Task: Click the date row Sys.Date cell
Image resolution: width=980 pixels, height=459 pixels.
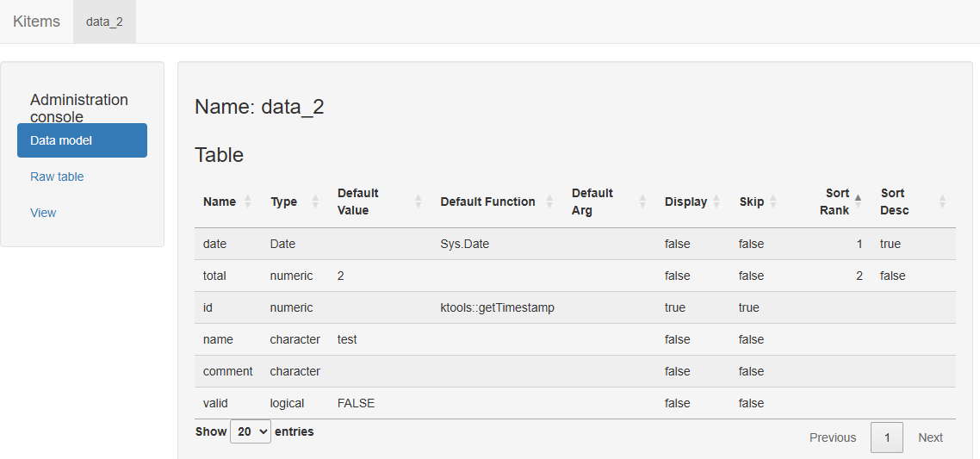Action: coord(464,244)
